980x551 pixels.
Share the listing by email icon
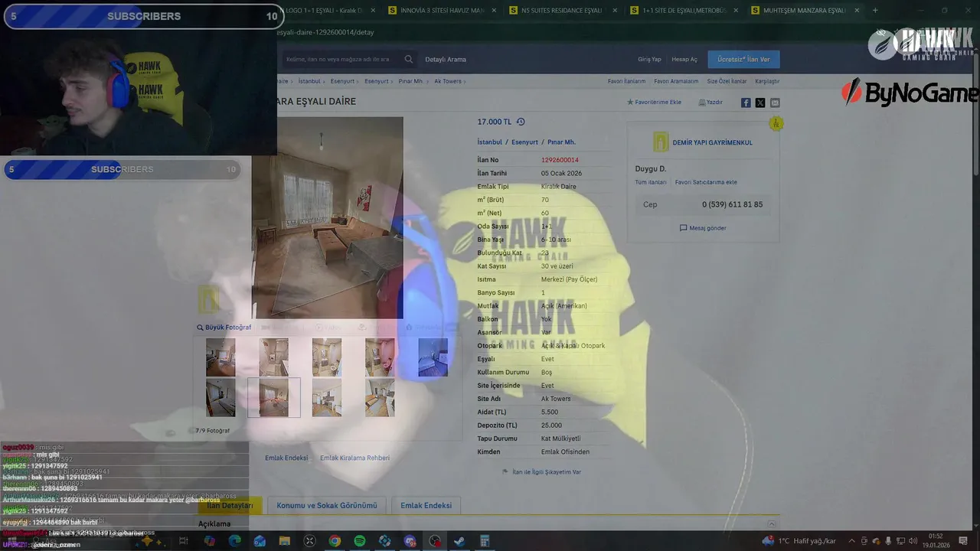[x=775, y=103]
